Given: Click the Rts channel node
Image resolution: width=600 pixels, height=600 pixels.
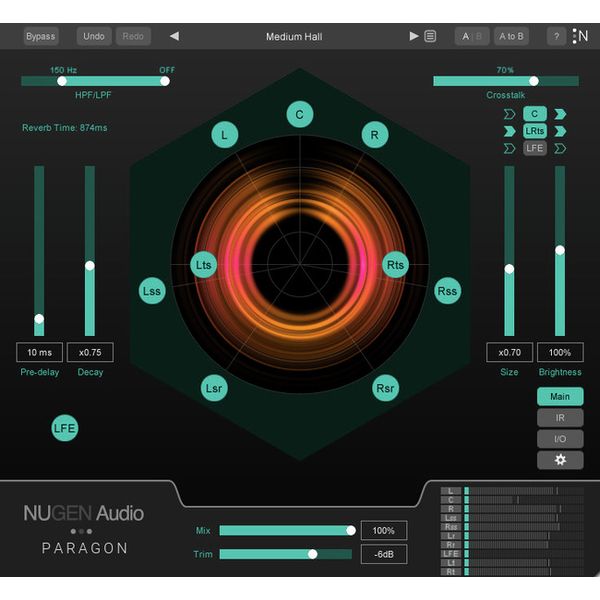Looking at the screenshot, I should pyautogui.click(x=396, y=265).
